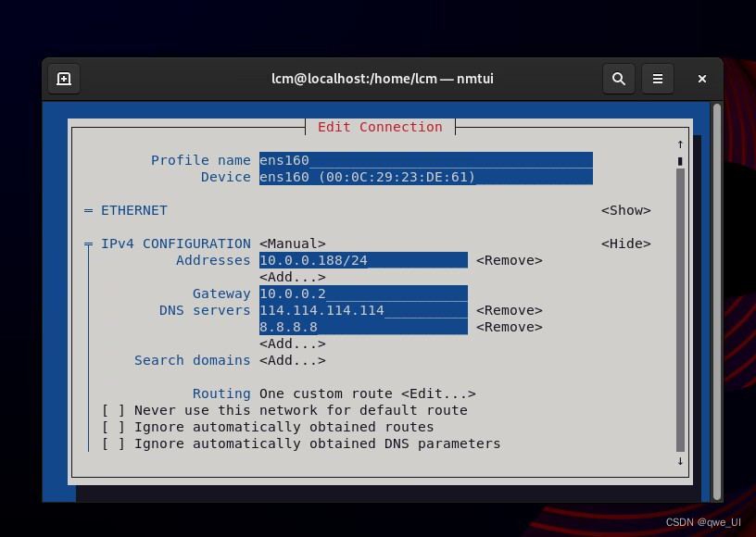Screen dimensions: 756x537
Task: Open a new terminal tab with the plus icon
Action: pos(64,79)
